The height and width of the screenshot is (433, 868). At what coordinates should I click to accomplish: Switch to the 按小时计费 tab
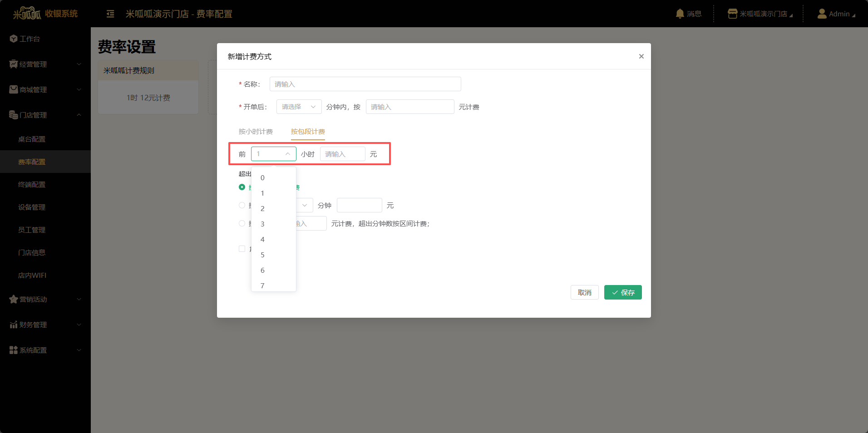coord(256,132)
